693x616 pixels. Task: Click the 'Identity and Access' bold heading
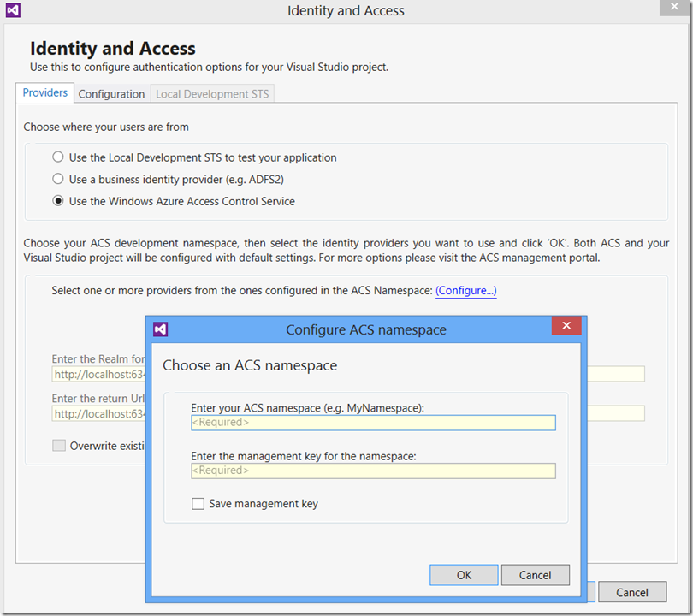pyautogui.click(x=113, y=49)
